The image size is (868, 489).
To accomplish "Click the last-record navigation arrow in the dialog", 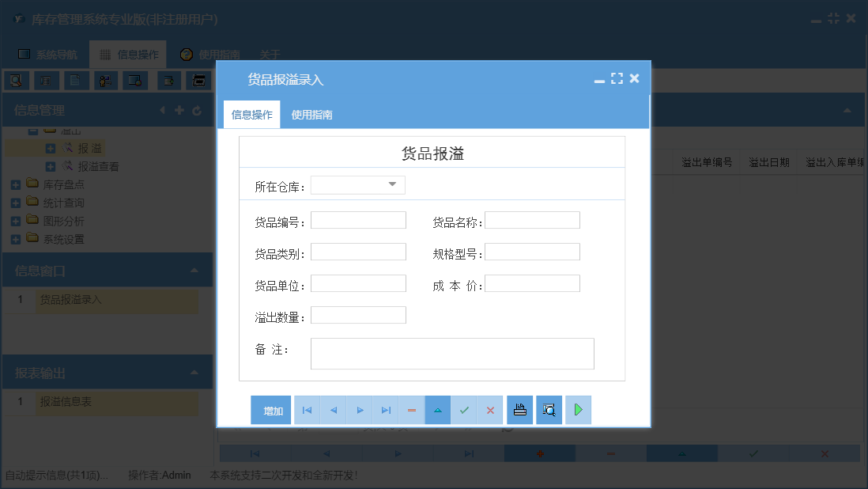I will [x=386, y=410].
